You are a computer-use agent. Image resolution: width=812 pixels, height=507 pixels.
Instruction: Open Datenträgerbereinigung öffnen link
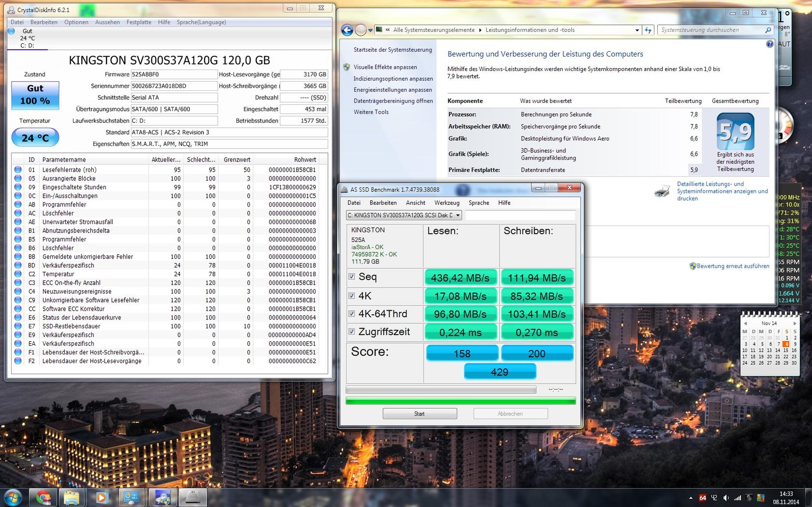coord(393,101)
